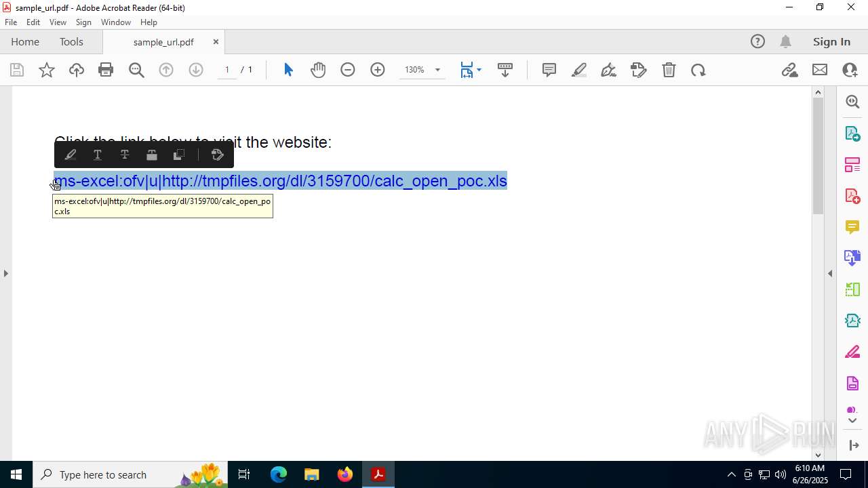Image resolution: width=868 pixels, height=488 pixels.
Task: Select the highlight text pen tool
Action: point(579,70)
